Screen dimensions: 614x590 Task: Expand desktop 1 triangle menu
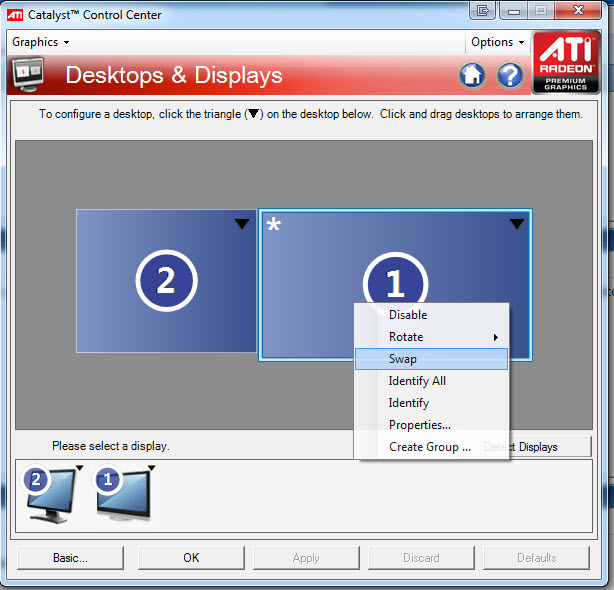(517, 224)
